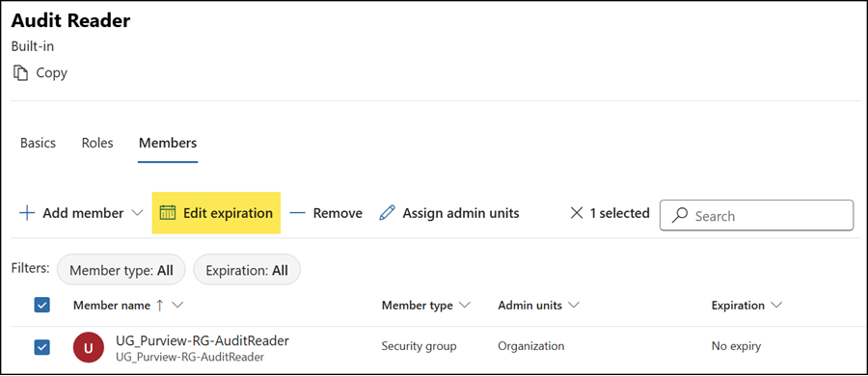Click the magnifier icon in Search box
Screen dimensions: 868x376
coord(680,215)
